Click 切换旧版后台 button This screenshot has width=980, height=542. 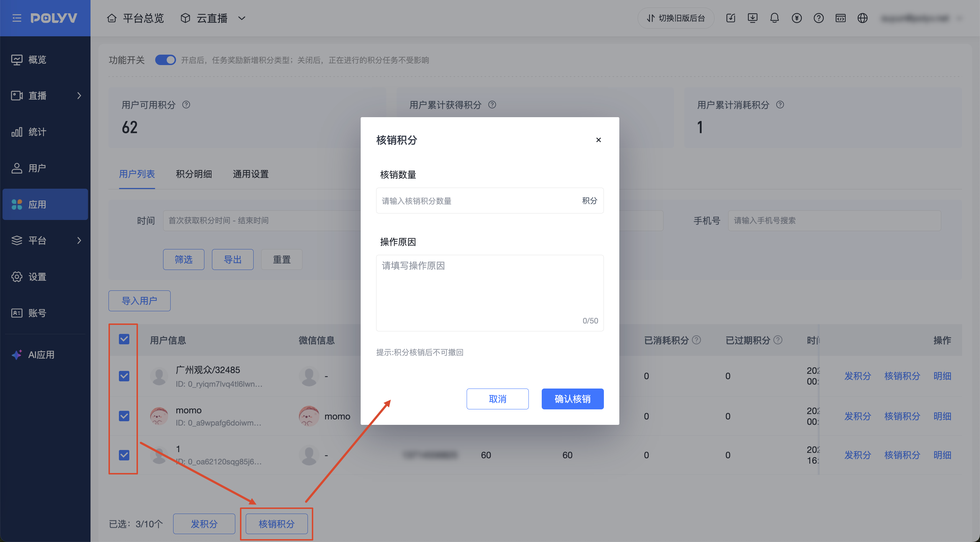click(676, 18)
